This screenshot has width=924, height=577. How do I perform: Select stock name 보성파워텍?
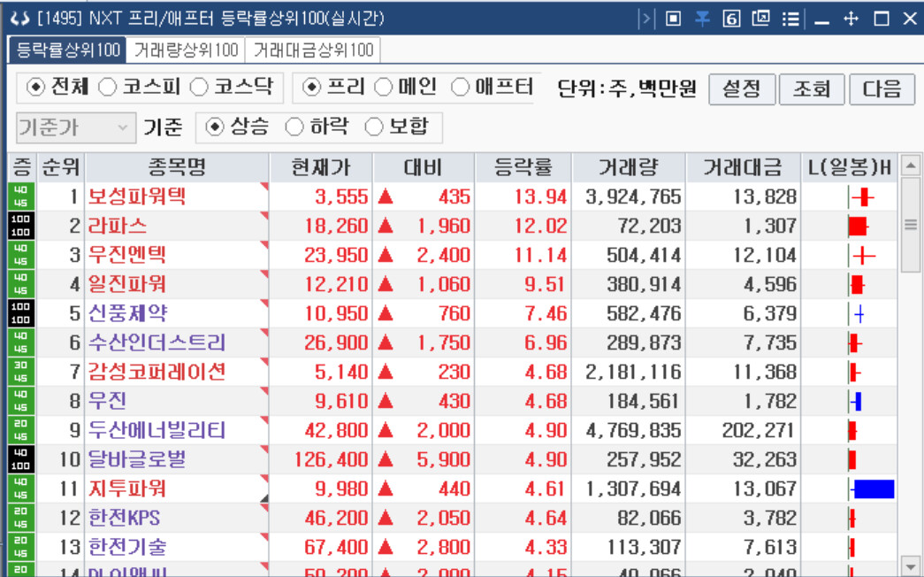(137, 196)
